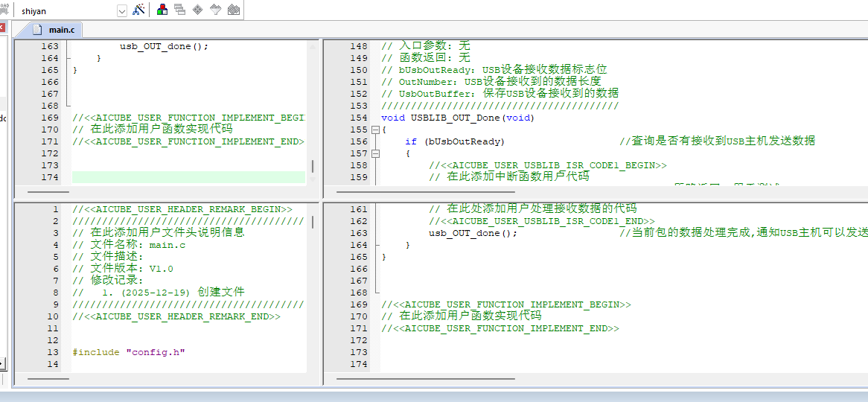Collapse the if-block fold at line 157
Screen dimensions: 868x402
(x=374, y=153)
